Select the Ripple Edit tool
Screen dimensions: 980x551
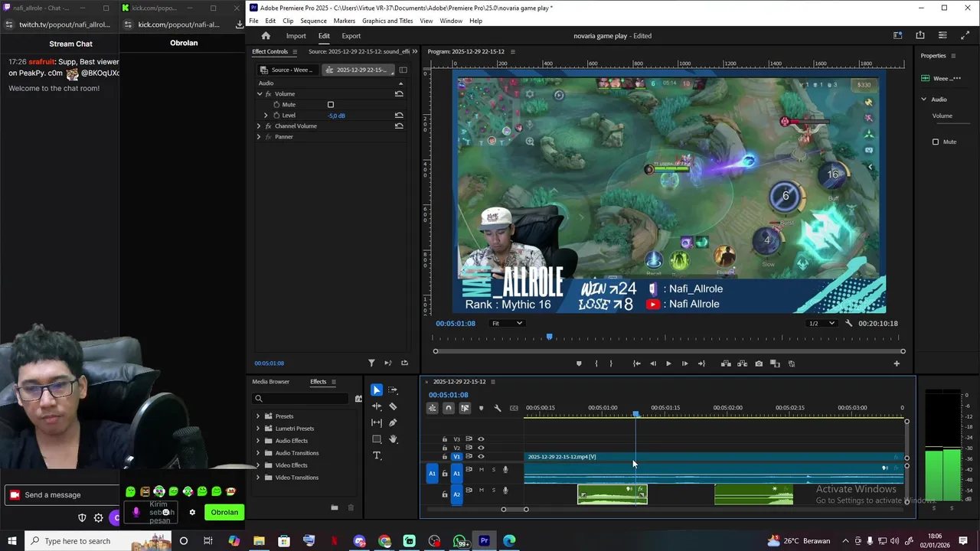(x=377, y=406)
